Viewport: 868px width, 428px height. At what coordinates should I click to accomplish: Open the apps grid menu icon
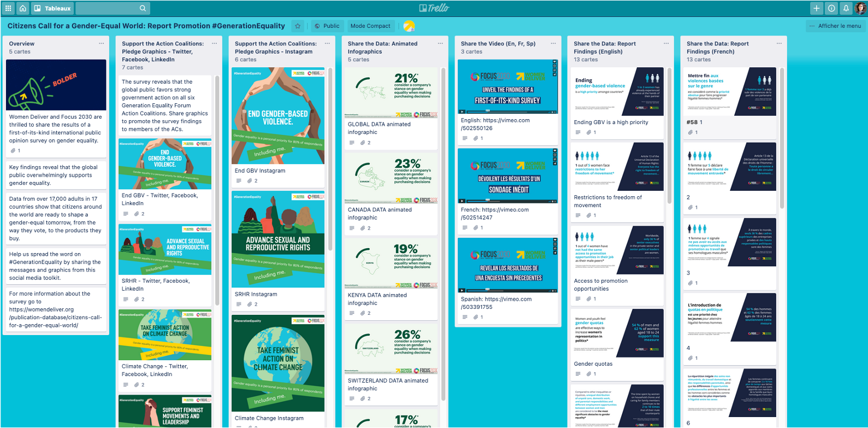(8, 8)
